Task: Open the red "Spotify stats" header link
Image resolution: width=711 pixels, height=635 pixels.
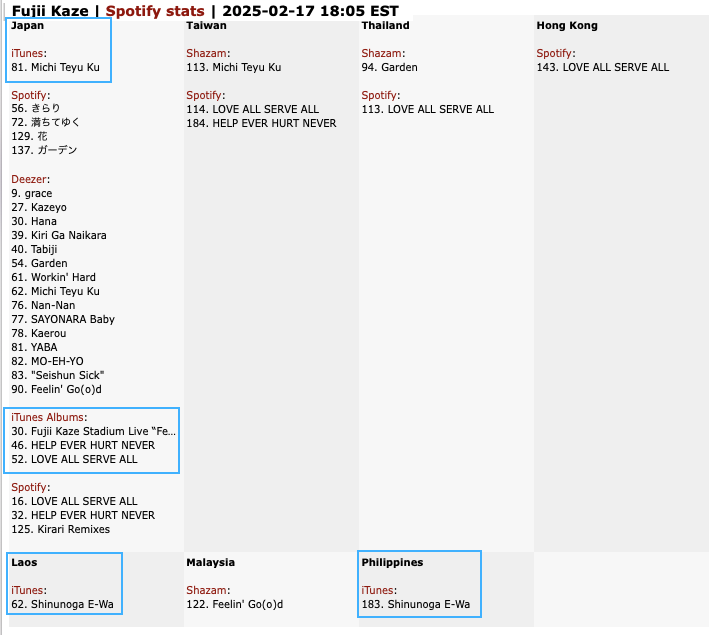Action: tap(155, 10)
